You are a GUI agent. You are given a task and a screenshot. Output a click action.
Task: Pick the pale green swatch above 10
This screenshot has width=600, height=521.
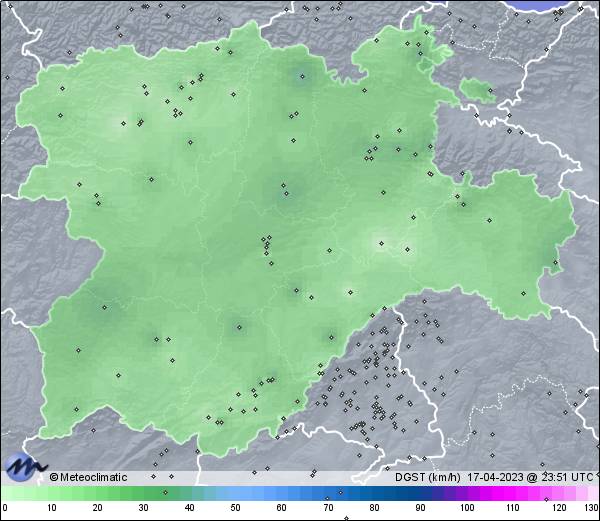pyautogui.click(x=52, y=493)
